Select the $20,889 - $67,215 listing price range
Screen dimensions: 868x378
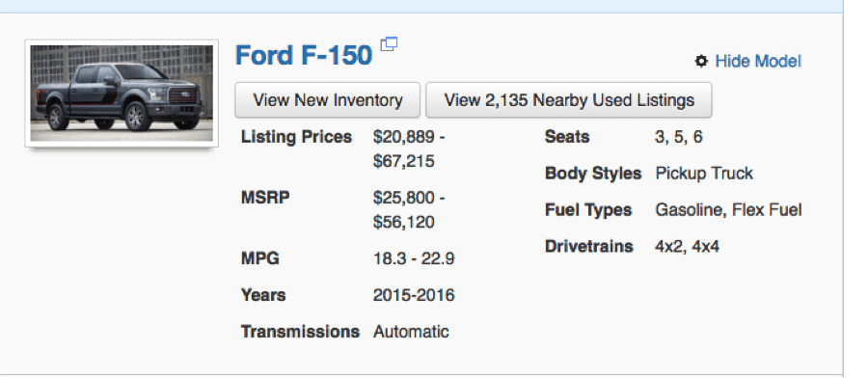[x=409, y=148]
